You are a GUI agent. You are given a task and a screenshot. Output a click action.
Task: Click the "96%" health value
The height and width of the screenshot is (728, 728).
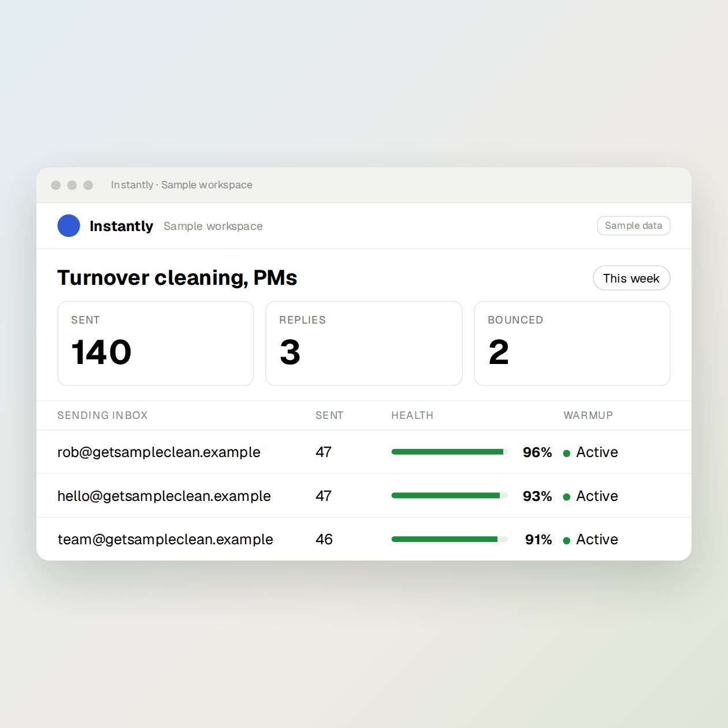pyautogui.click(x=537, y=452)
